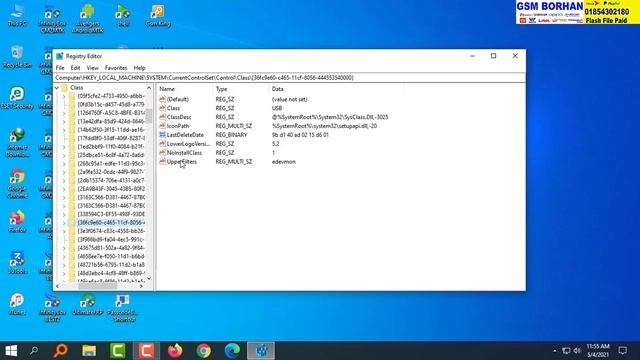Expand the {13e42dfa-85d9 key

(64, 122)
